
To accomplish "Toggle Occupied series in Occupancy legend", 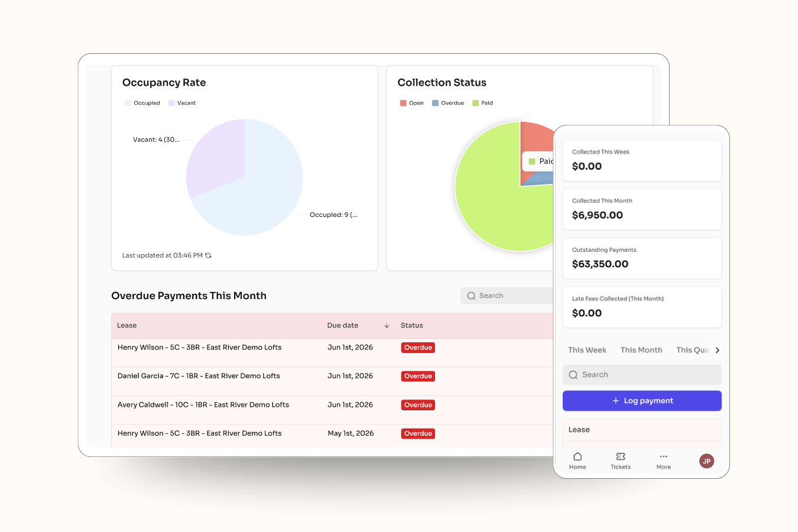I will pyautogui.click(x=142, y=103).
